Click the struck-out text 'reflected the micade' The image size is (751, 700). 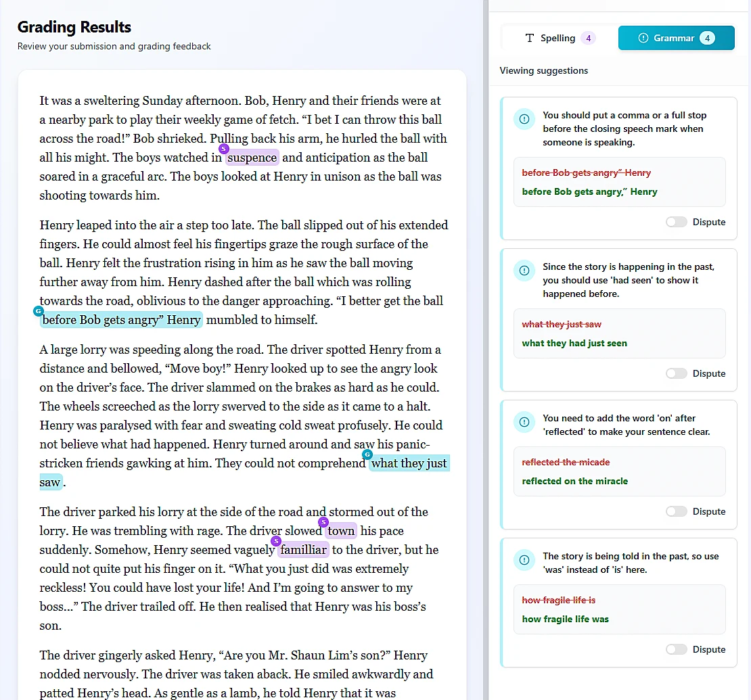[566, 462]
